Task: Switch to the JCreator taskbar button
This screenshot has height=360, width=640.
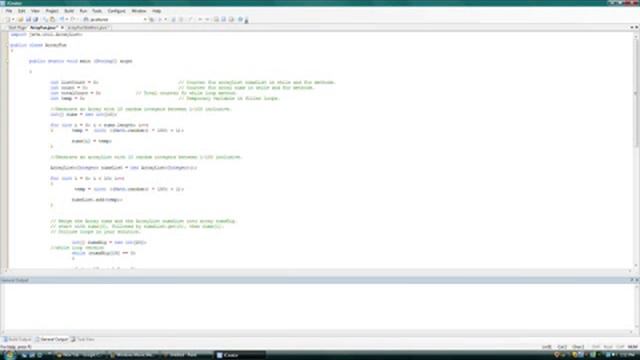Action: (239, 355)
